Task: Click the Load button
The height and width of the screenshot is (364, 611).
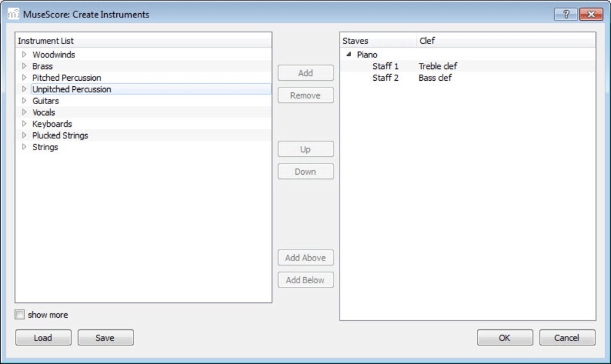Action: [43, 338]
